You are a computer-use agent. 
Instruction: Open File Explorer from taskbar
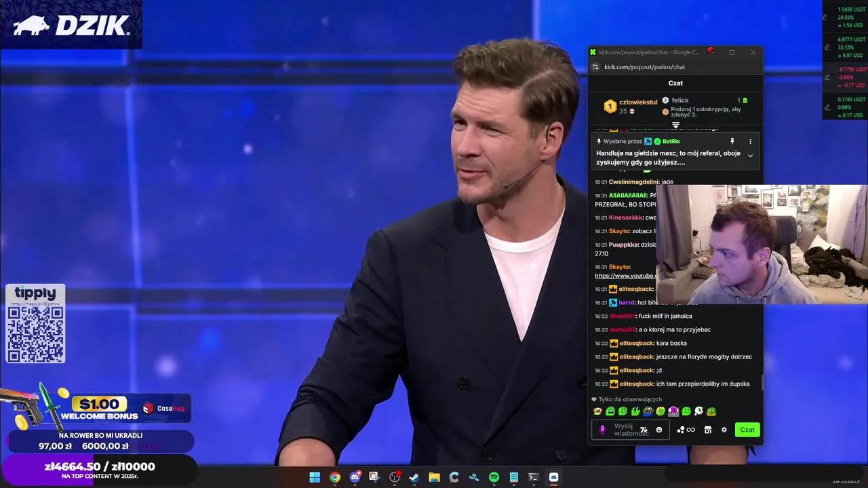pyautogui.click(x=434, y=477)
